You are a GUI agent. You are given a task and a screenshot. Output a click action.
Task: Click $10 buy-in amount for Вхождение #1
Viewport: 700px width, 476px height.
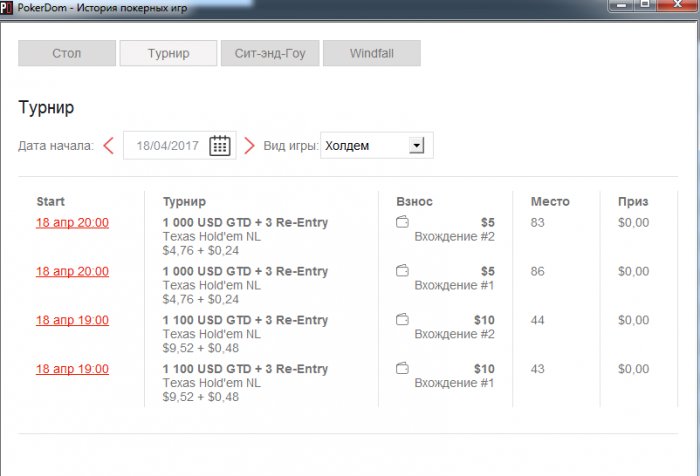pyautogui.click(x=484, y=369)
